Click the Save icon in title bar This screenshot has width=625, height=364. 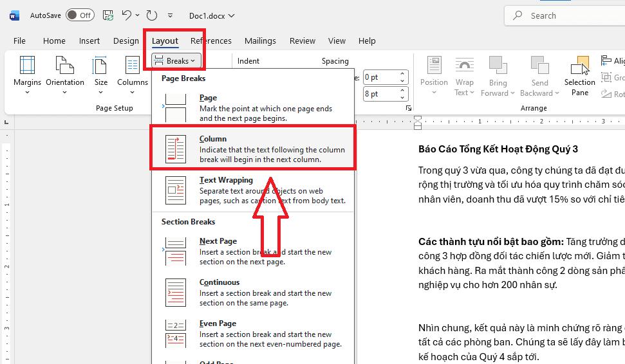(x=108, y=15)
